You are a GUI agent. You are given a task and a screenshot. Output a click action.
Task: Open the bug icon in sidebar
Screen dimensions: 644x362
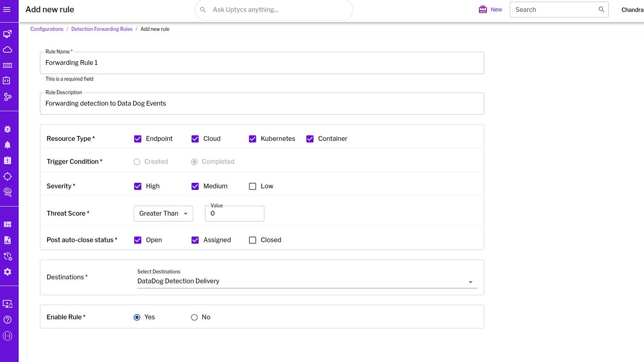tap(8, 129)
